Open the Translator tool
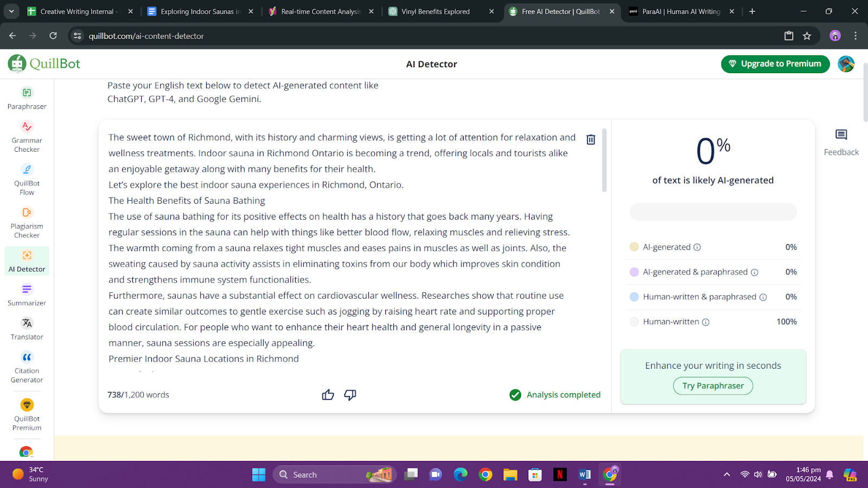Viewport: 868px width, 488px height. (27, 329)
